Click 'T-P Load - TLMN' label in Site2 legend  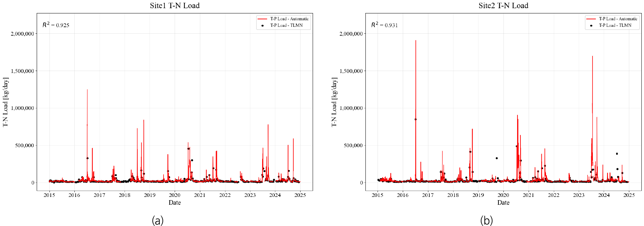click(x=615, y=26)
